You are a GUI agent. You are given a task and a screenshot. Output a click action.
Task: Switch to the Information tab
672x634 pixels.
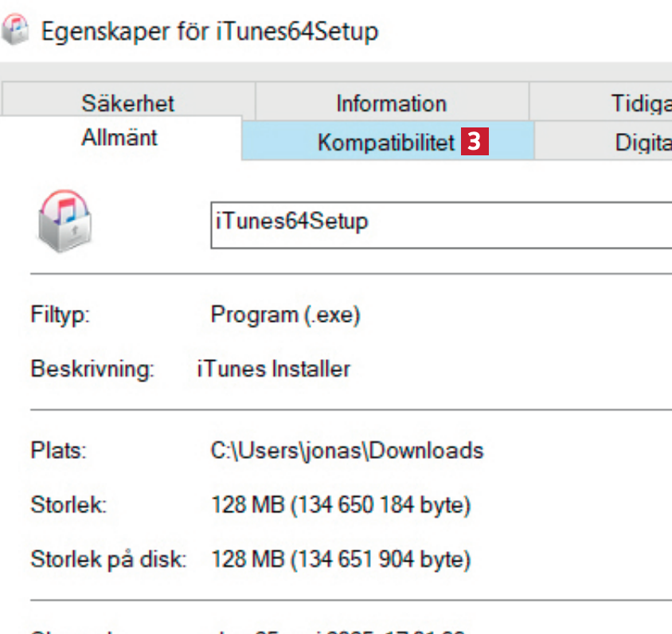[x=391, y=104]
